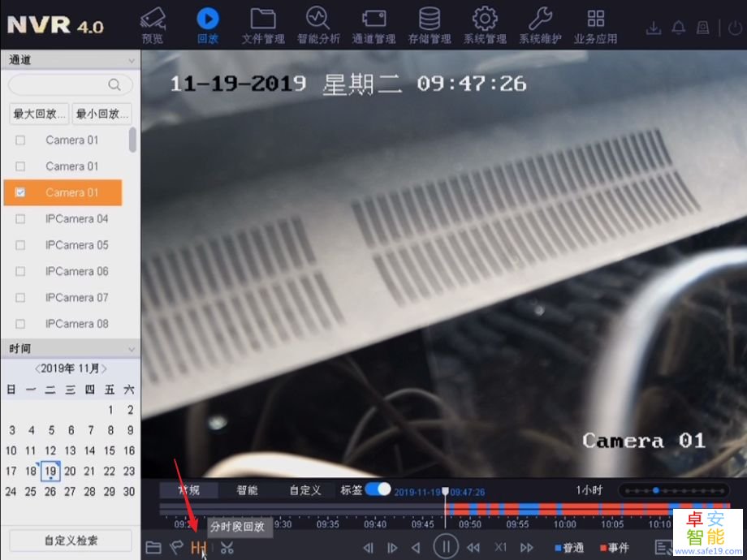Open the alarm notification bell icon
Viewport: 747px width, 560px height.
tap(678, 27)
